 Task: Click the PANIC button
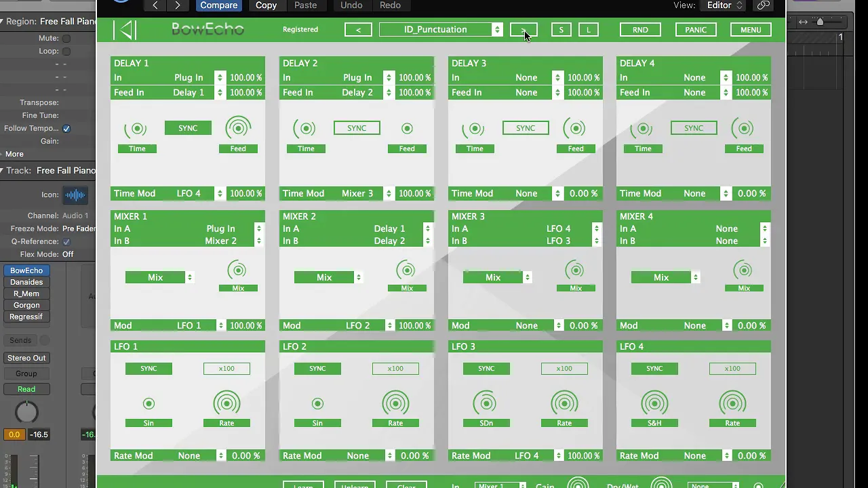coord(696,30)
